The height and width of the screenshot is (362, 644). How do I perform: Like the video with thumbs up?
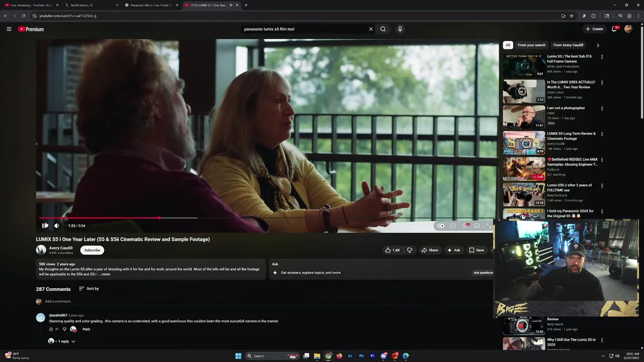point(392,250)
